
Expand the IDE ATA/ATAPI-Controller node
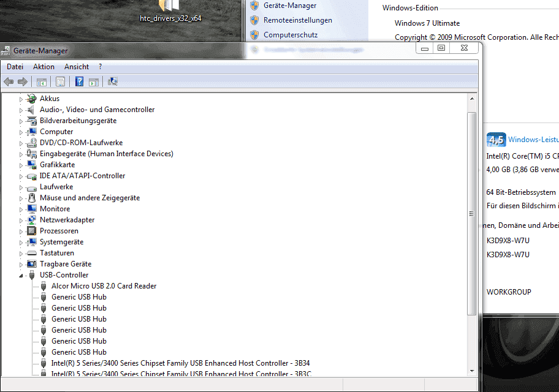coord(21,176)
